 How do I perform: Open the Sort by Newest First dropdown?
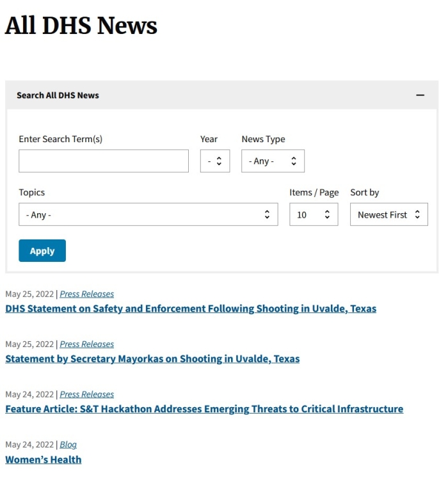(x=388, y=214)
